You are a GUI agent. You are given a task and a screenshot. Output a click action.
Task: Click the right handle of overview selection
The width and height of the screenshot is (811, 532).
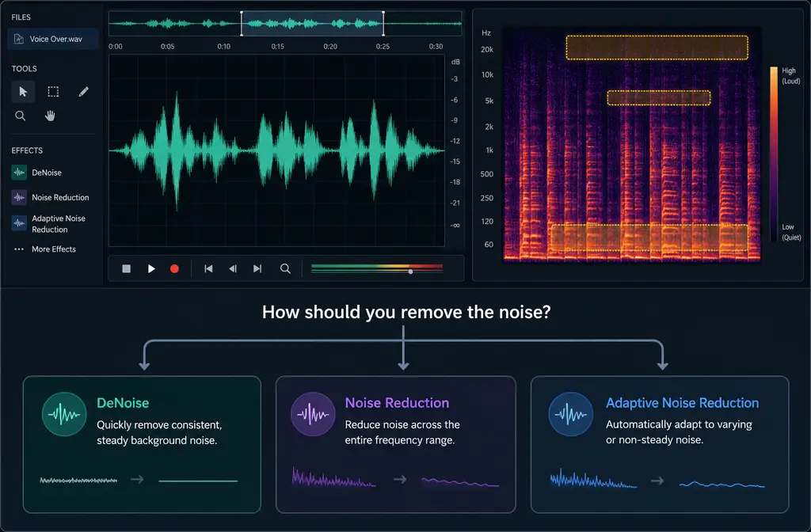[383, 23]
